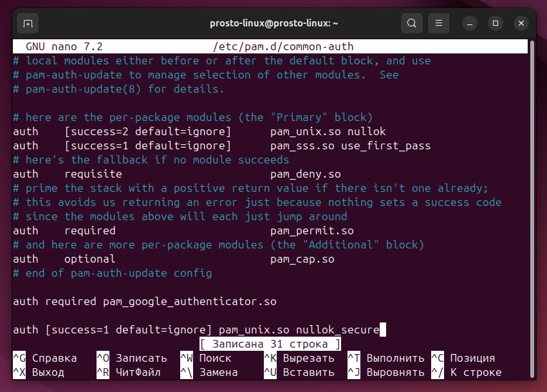Viewport: 547px width, 392px height.
Task: Click the ^K Вырезать shortcut
Action: pyautogui.click(x=299, y=358)
